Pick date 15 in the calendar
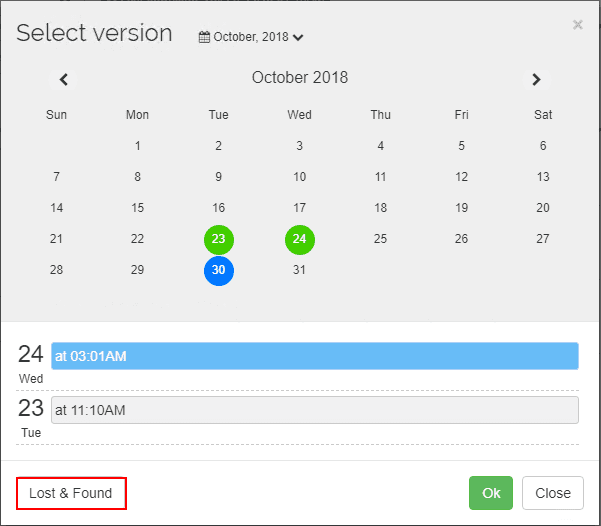 tap(138, 208)
